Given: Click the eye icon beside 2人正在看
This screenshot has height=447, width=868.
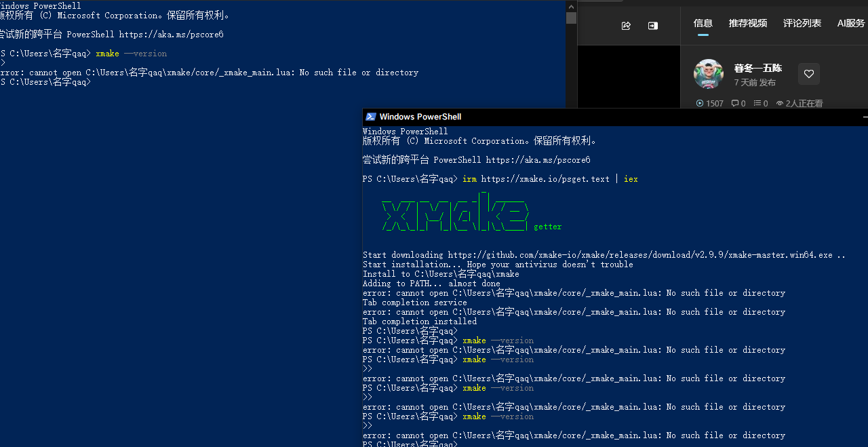Looking at the screenshot, I should pos(780,104).
